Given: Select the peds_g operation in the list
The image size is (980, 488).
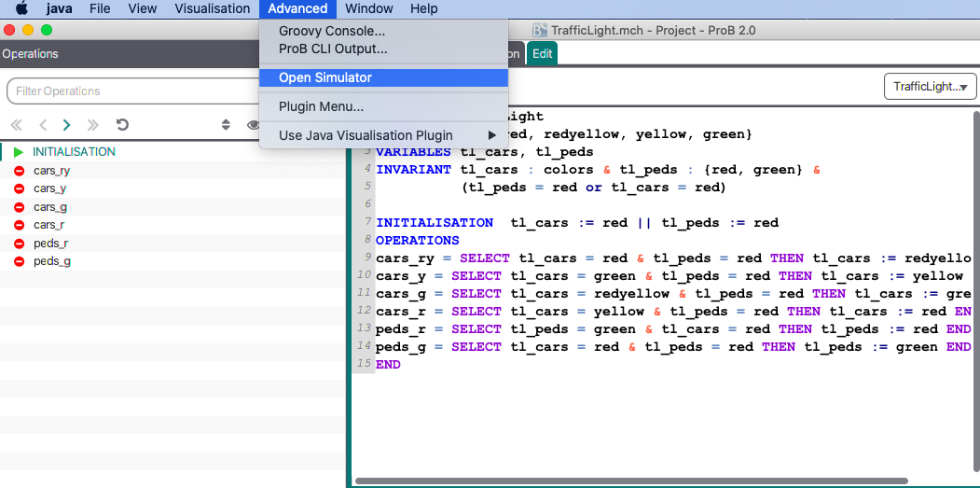Looking at the screenshot, I should (52, 261).
